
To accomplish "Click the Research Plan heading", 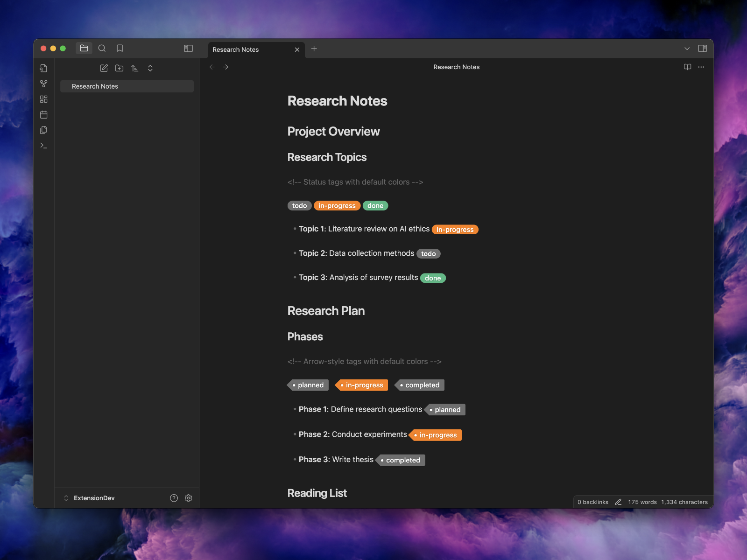I will (326, 311).
